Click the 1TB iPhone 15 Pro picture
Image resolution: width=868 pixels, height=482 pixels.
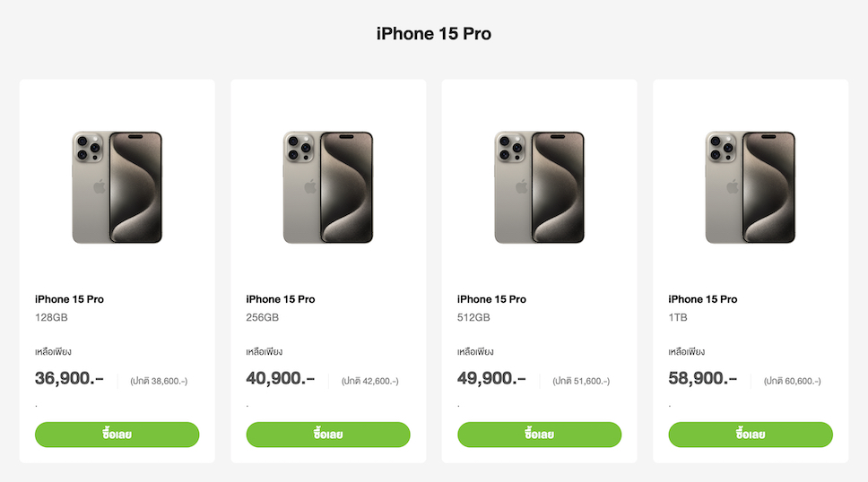pyautogui.click(x=751, y=187)
